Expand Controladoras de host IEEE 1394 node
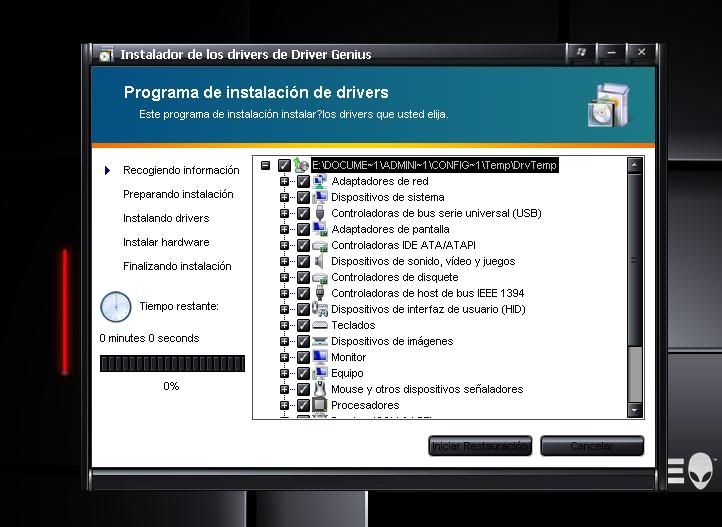Image resolution: width=722 pixels, height=527 pixels. point(284,293)
